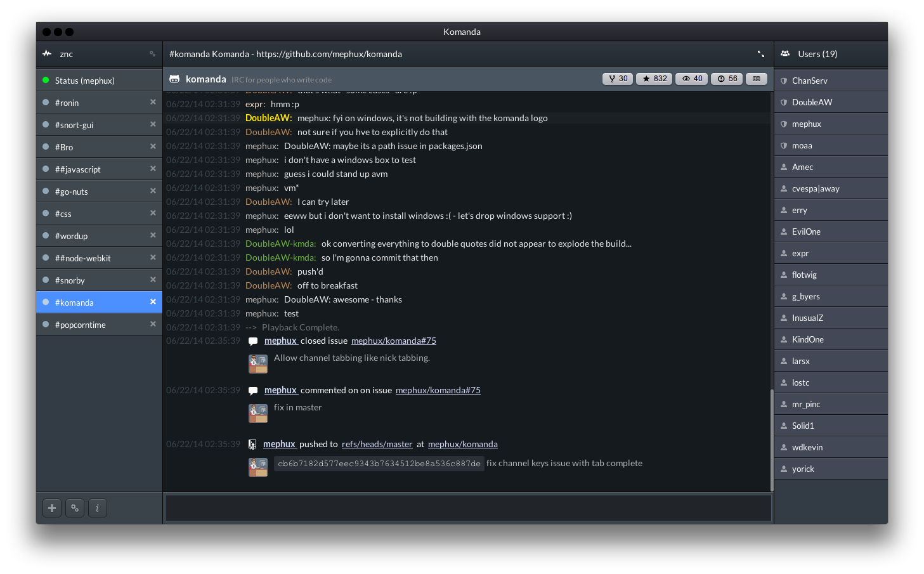Open the repo readme book button

pyautogui.click(x=757, y=79)
